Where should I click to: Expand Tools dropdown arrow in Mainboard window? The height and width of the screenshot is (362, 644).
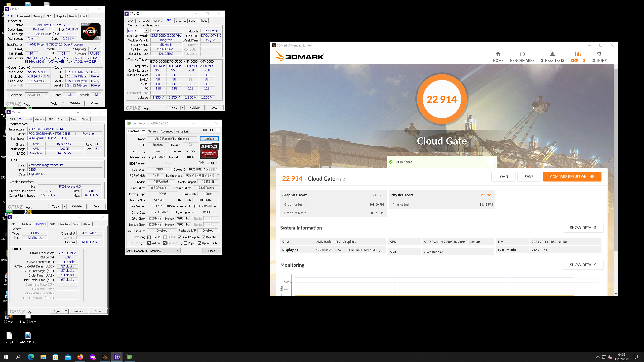[x=64, y=206]
